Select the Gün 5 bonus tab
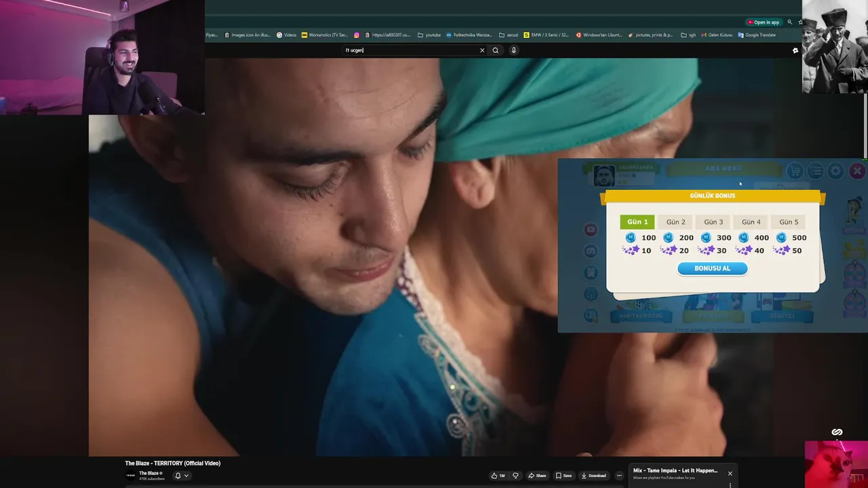The width and height of the screenshot is (868, 488). click(x=789, y=222)
